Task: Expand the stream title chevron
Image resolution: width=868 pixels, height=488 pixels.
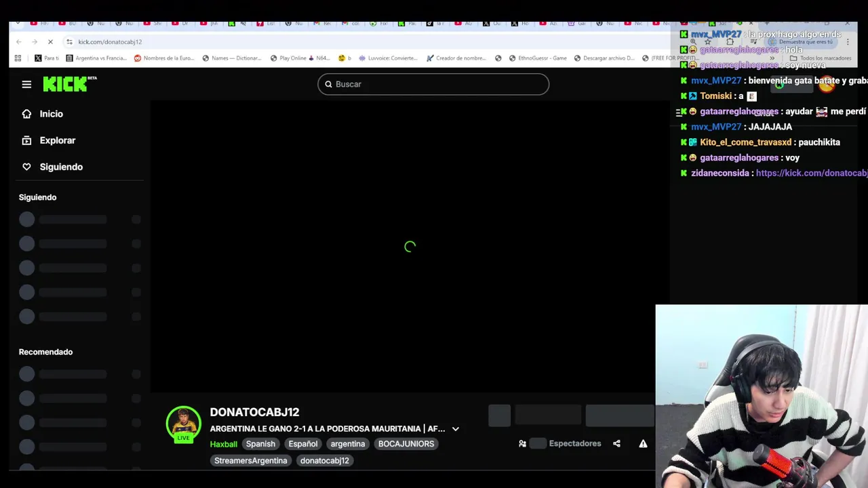Action: 456,429
